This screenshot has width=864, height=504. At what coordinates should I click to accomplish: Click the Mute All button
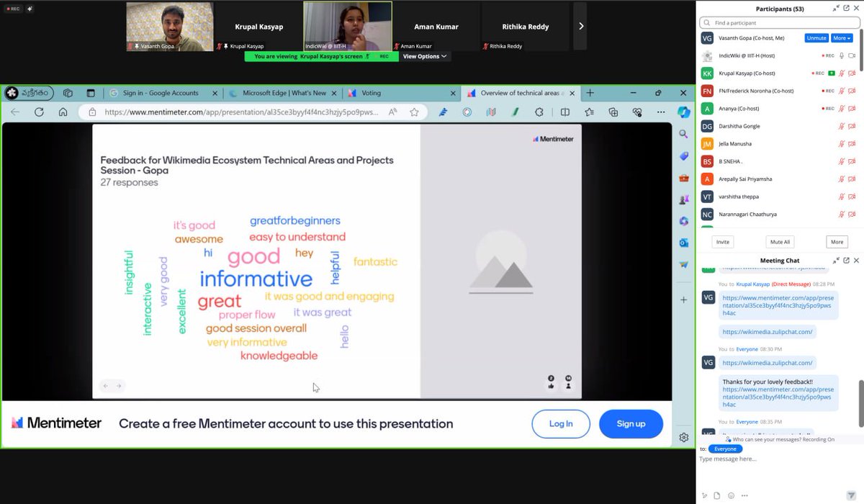pos(780,242)
